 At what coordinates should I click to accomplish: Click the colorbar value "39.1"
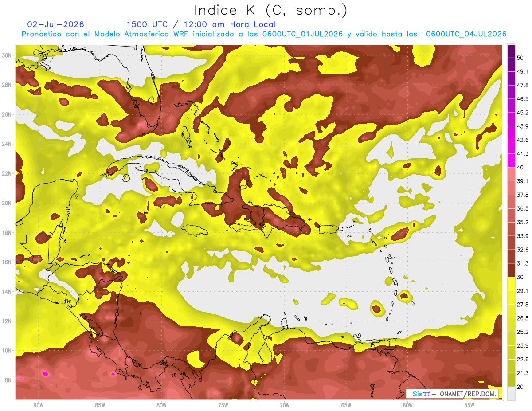pyautogui.click(x=523, y=181)
